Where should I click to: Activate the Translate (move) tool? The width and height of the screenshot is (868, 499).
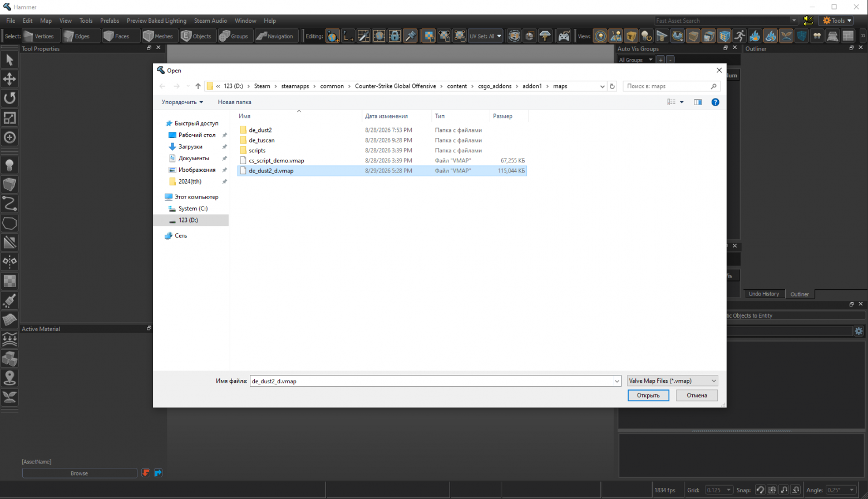tap(9, 79)
